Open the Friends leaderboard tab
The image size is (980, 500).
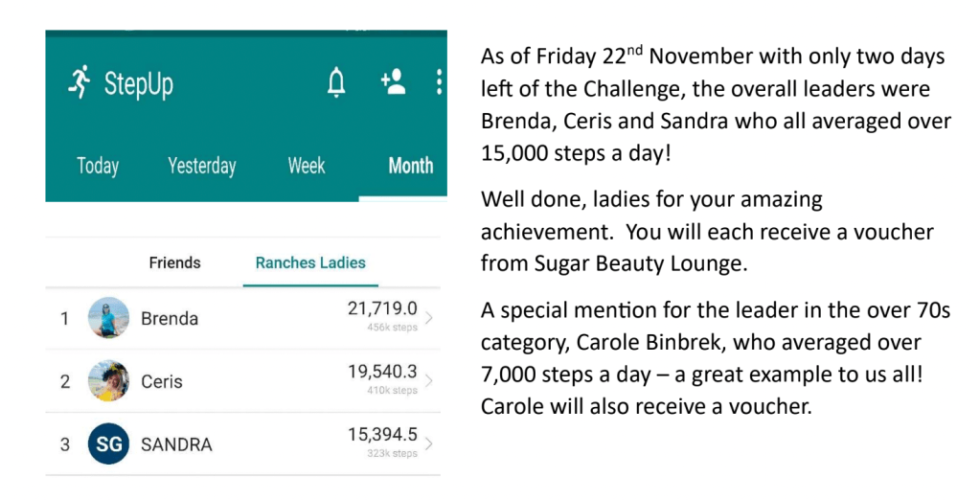coord(174,262)
